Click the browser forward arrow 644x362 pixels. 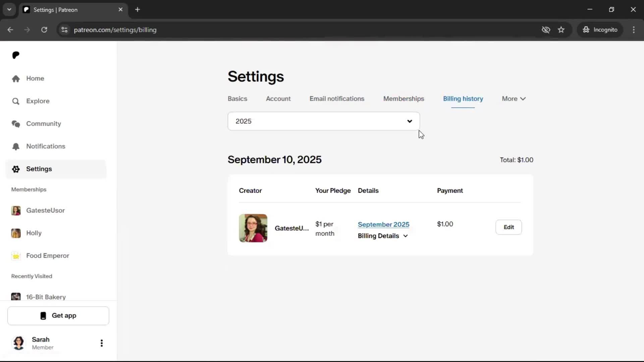(x=27, y=30)
